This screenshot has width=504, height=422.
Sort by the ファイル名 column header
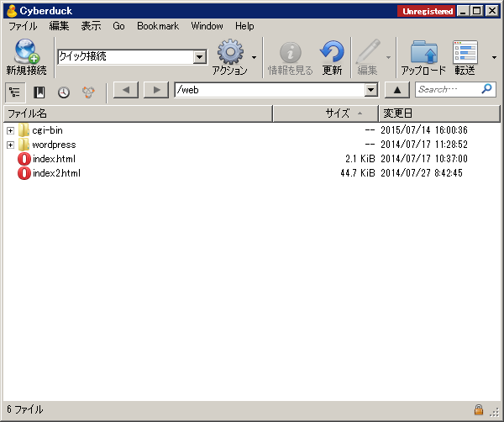tap(138, 113)
